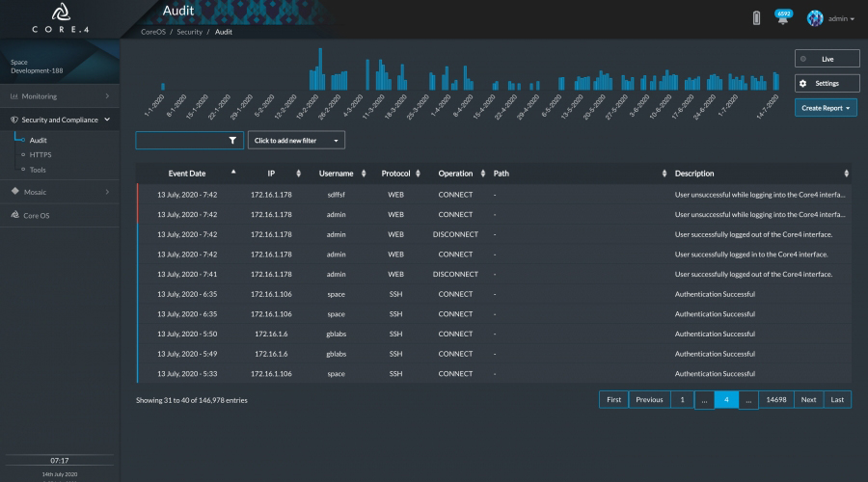
Task: Open 'Click to add new filter' dropdown
Action: [x=296, y=141]
